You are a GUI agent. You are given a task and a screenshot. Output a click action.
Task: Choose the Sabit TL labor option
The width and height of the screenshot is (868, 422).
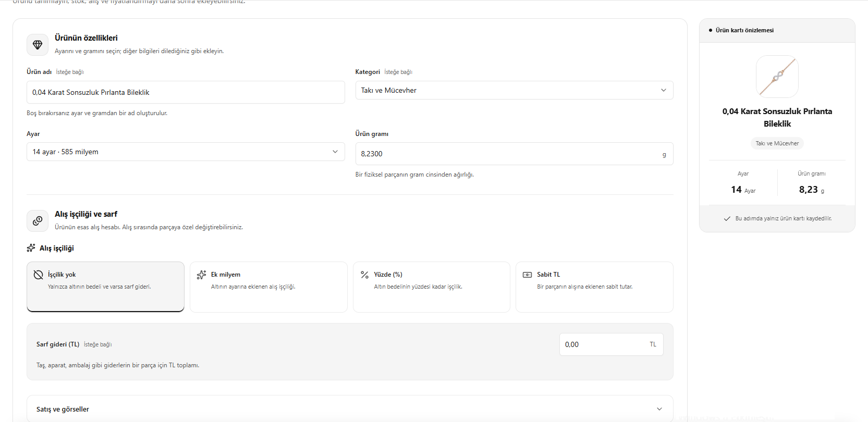594,287
